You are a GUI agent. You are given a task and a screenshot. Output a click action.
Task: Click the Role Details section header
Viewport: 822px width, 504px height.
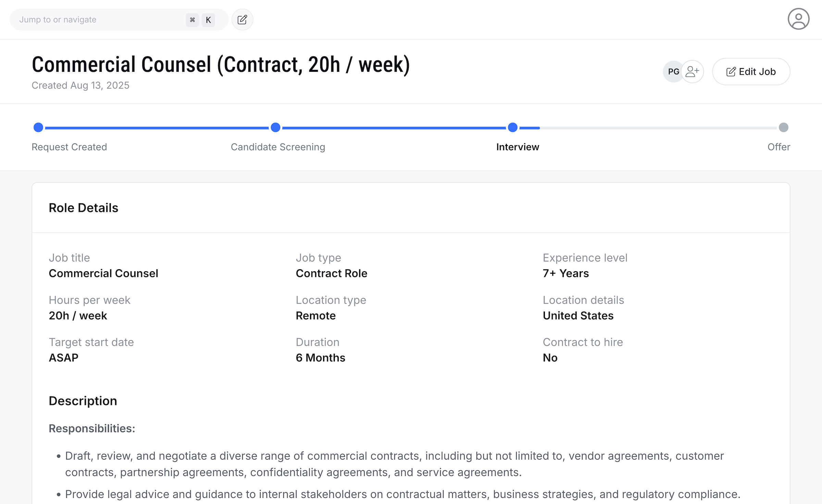click(84, 208)
